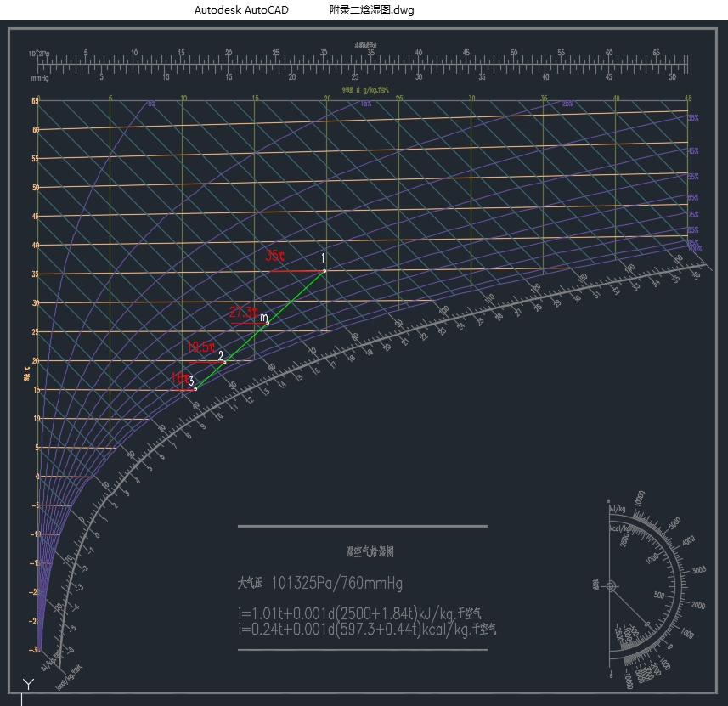
Task: Select the i=0.24t+0.001d kcal/kg formula text
Action: click(x=367, y=630)
